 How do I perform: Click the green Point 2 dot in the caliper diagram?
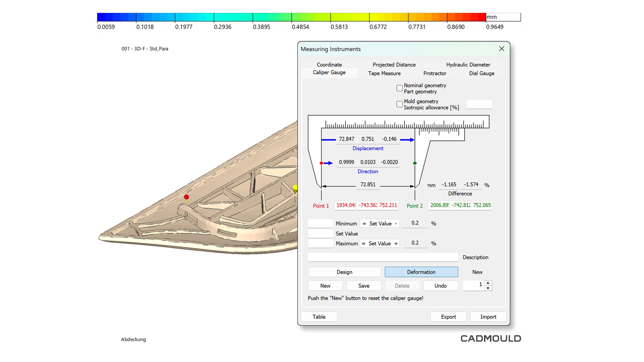pos(415,163)
